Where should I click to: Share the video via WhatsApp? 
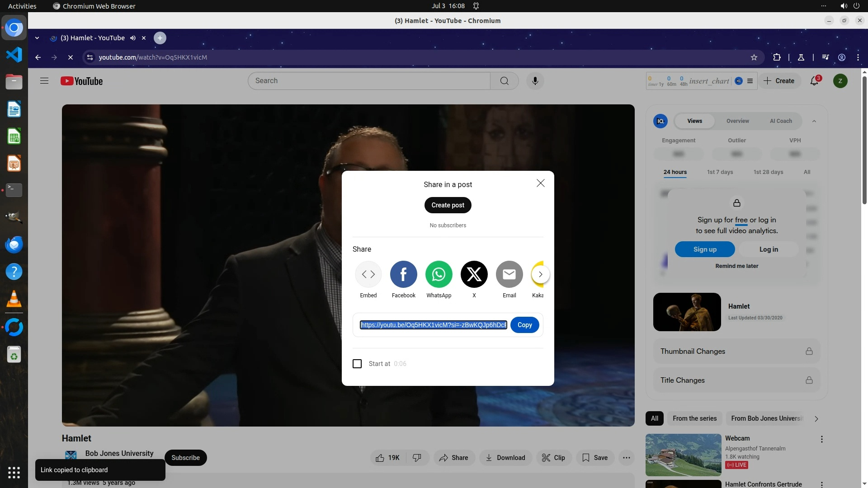tap(439, 274)
